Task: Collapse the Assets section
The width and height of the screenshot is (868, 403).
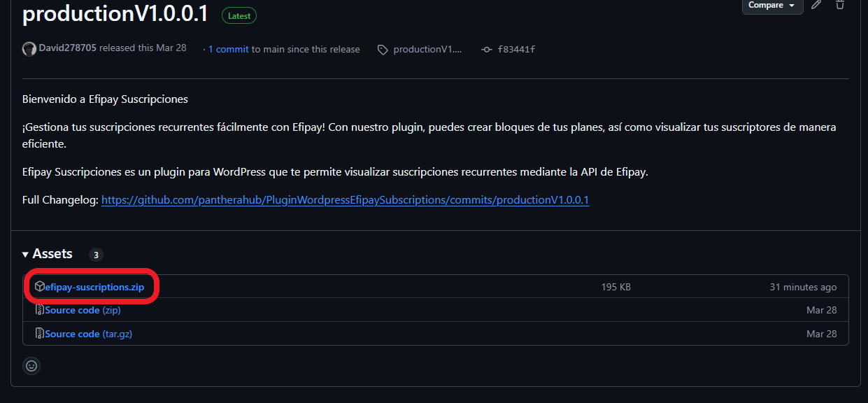Action: click(25, 254)
